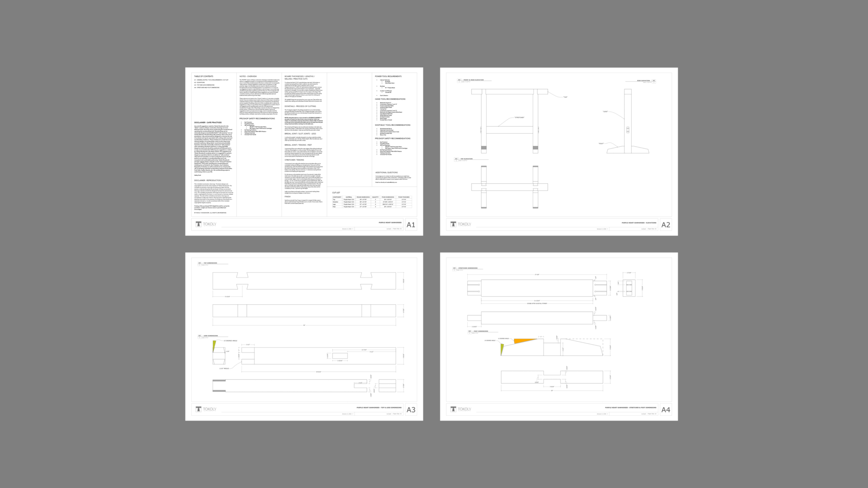Click the Stretcher Dimensions view label
868x488 pixels.
coord(468,268)
